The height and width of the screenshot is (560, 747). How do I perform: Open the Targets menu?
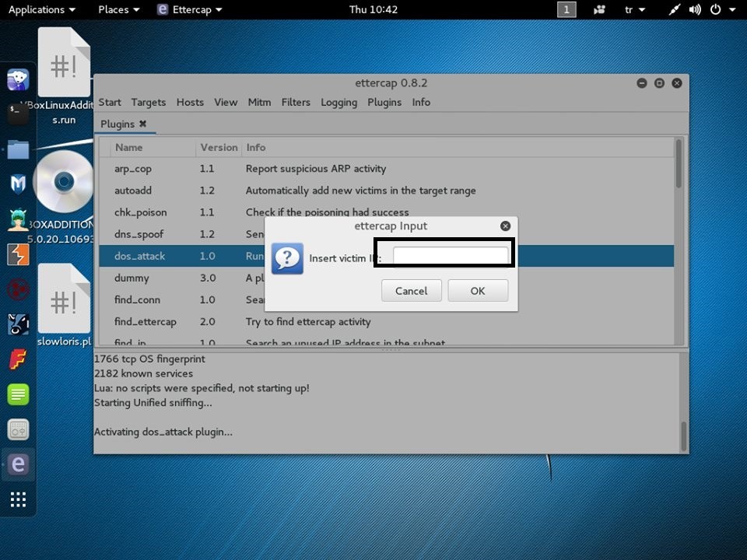point(148,102)
